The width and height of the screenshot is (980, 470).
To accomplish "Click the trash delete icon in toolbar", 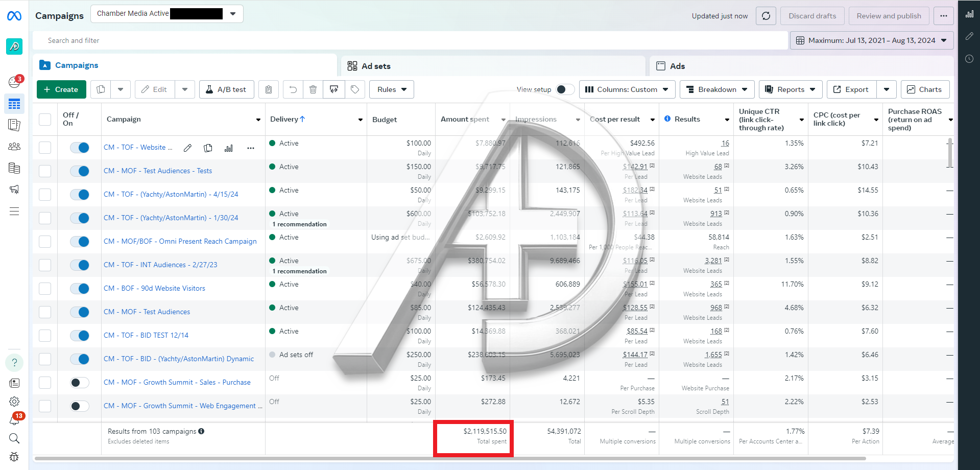I will pyautogui.click(x=313, y=89).
